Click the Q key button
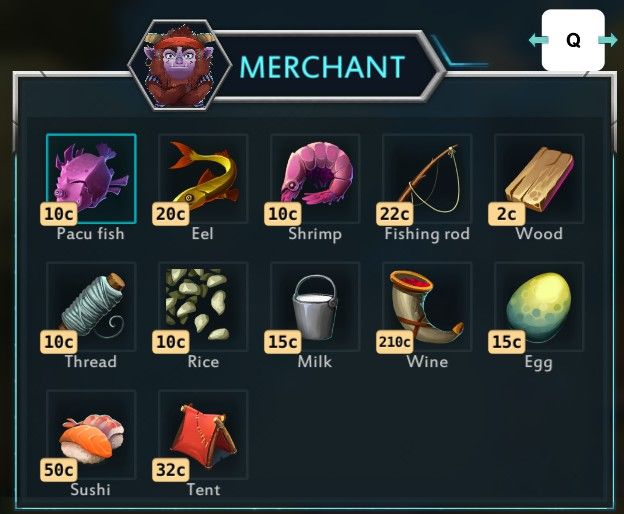624x514 pixels. [x=573, y=40]
